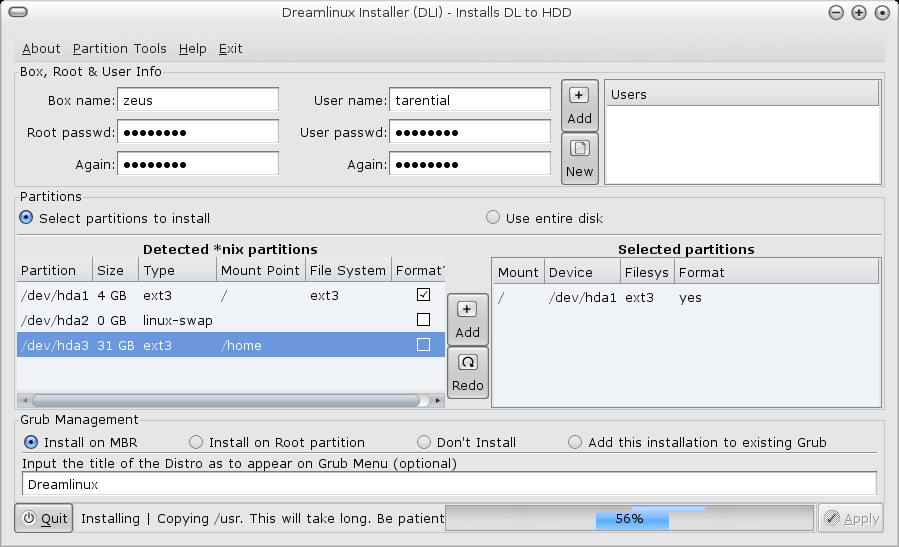
Task: Open the window menu icon in title bar
Action: click(18, 13)
